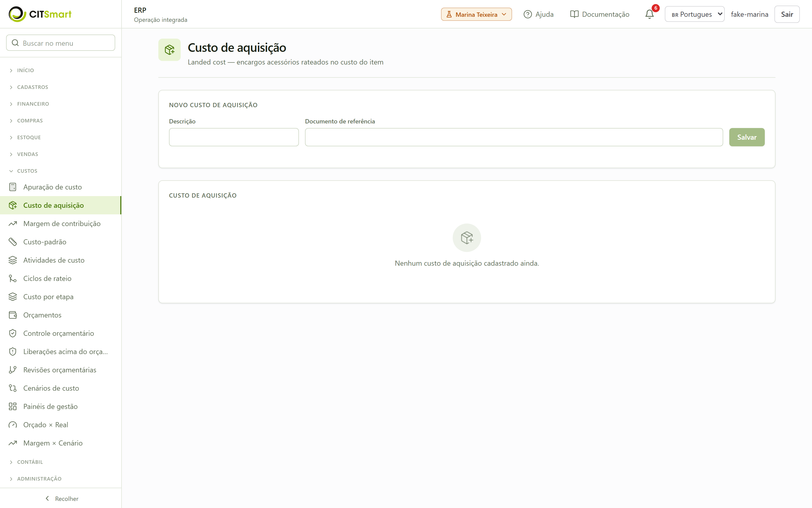The height and width of the screenshot is (508, 812).
Task: Go to Painéis de gestão menu item
Action: pyautogui.click(x=60, y=407)
